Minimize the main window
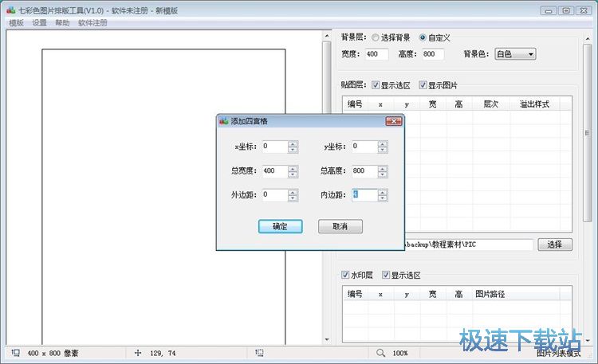598x364 pixels. coord(549,10)
